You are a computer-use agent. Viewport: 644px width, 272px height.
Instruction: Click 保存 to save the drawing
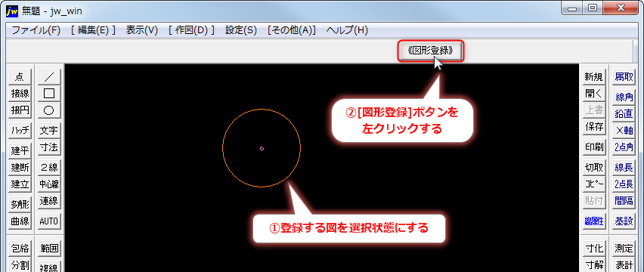pos(594,127)
